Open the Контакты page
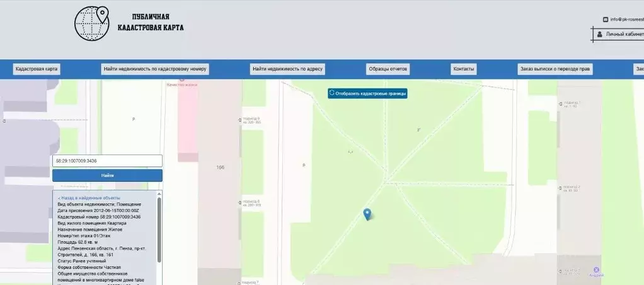 463,69
